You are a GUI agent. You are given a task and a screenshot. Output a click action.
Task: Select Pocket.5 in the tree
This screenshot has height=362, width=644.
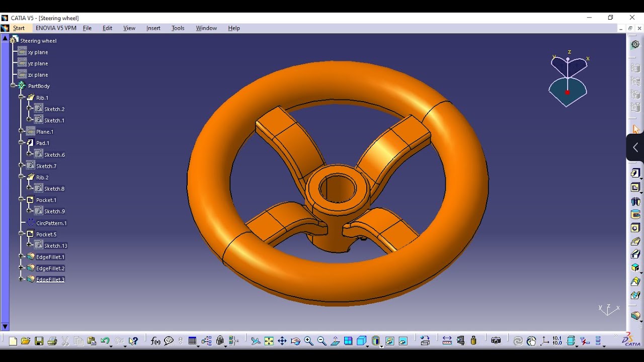46,234
